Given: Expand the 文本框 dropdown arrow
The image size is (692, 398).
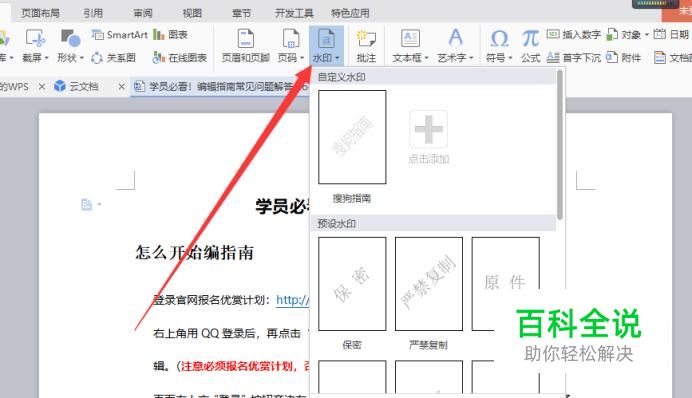Looking at the screenshot, I should pos(426,58).
